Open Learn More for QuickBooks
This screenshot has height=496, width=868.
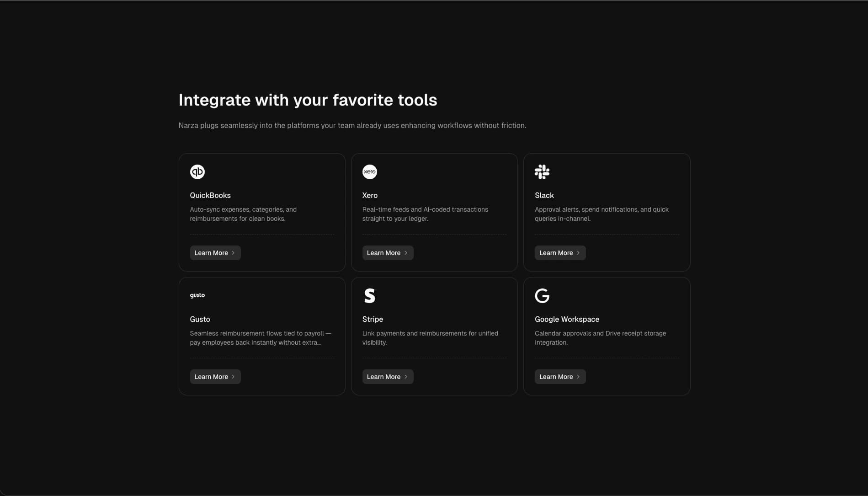215,253
